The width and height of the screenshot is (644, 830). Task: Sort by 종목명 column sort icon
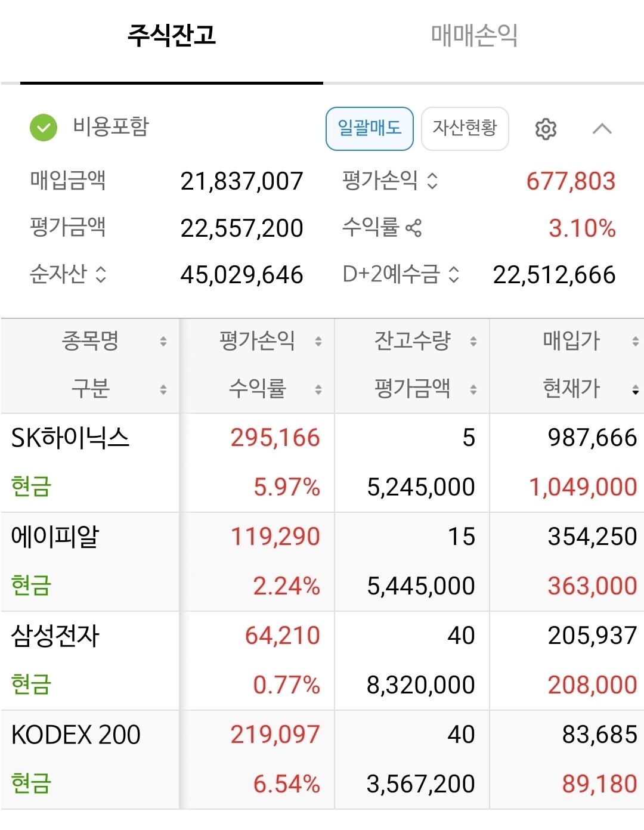coord(163,342)
